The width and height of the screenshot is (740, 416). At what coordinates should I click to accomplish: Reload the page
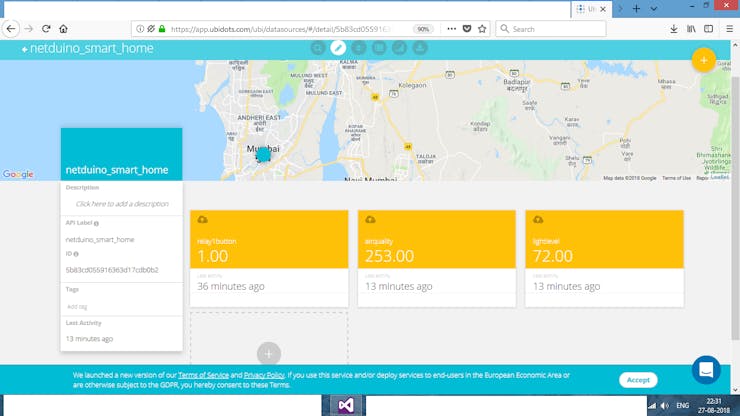tap(46, 29)
